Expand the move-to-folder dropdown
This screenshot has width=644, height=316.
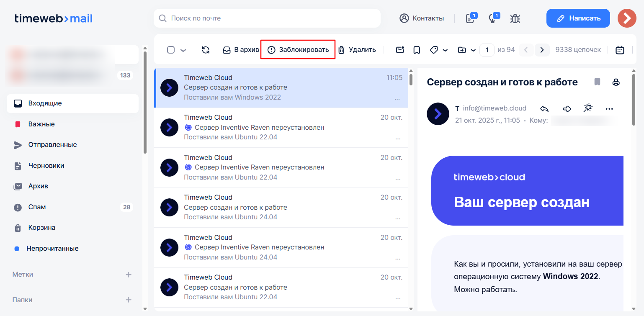tap(466, 50)
